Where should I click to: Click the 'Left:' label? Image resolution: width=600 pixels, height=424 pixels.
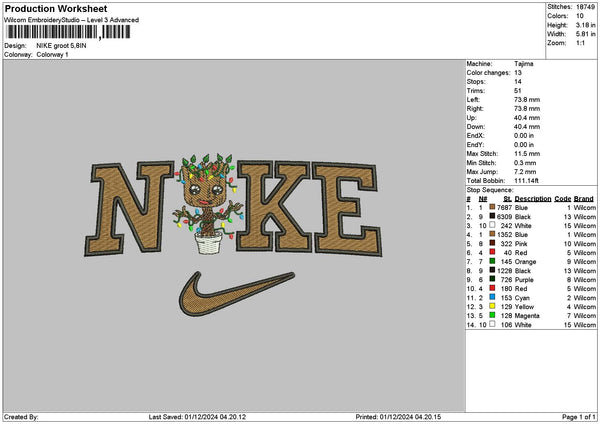click(473, 99)
